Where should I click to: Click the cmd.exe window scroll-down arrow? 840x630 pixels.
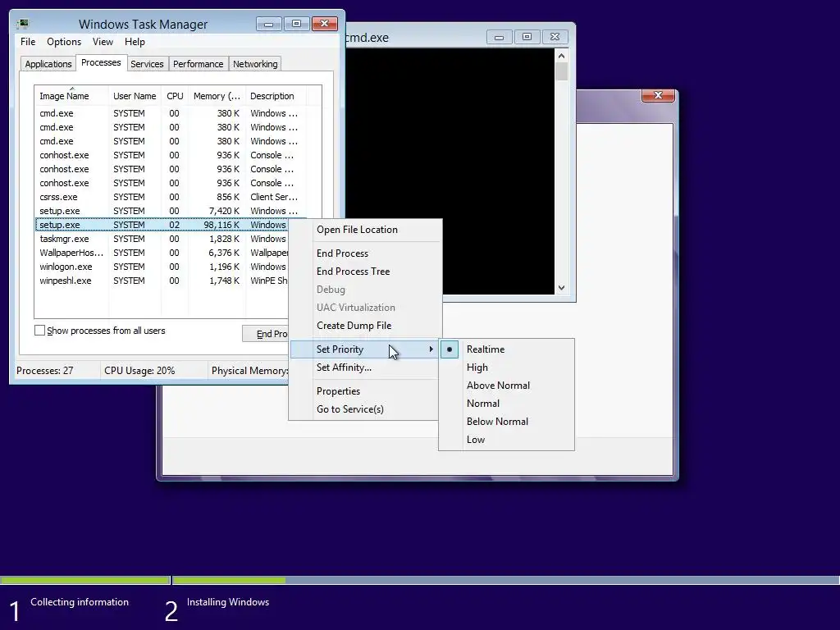(561, 288)
